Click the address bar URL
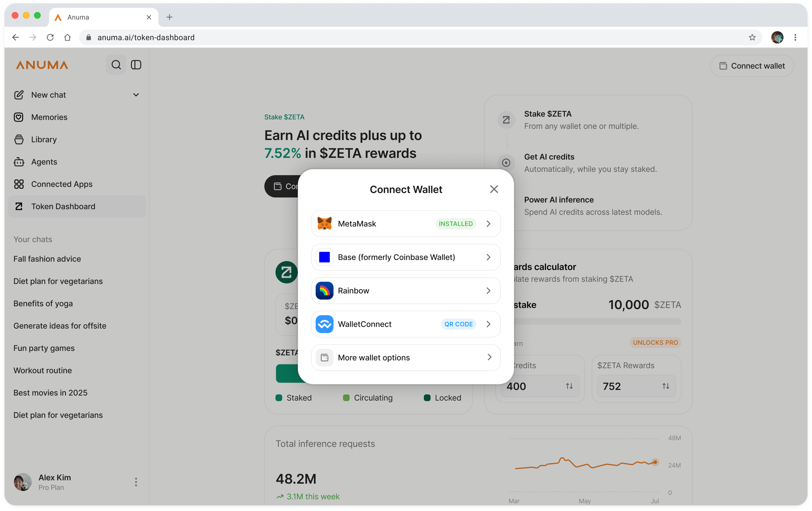 tap(146, 37)
